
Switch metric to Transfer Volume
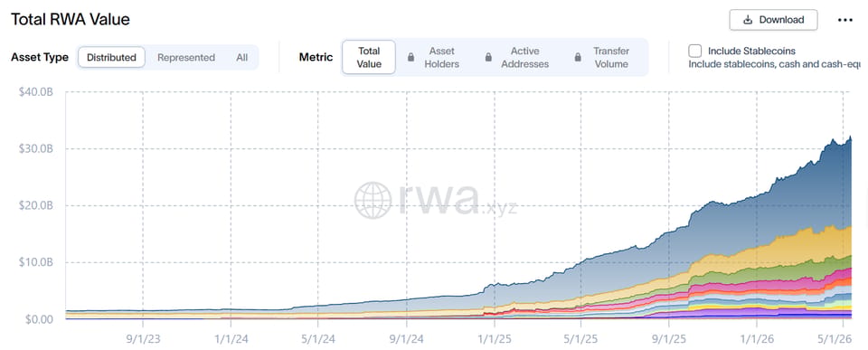[611, 57]
